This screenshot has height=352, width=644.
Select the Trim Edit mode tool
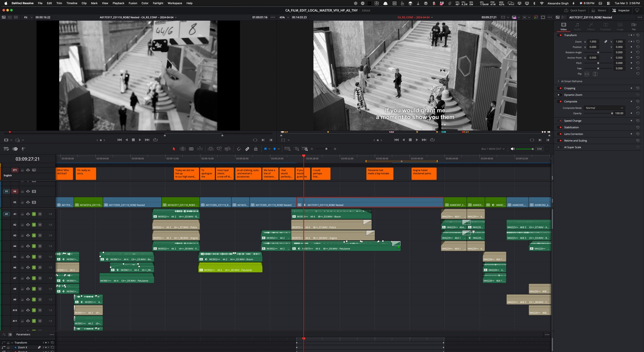[x=183, y=149]
